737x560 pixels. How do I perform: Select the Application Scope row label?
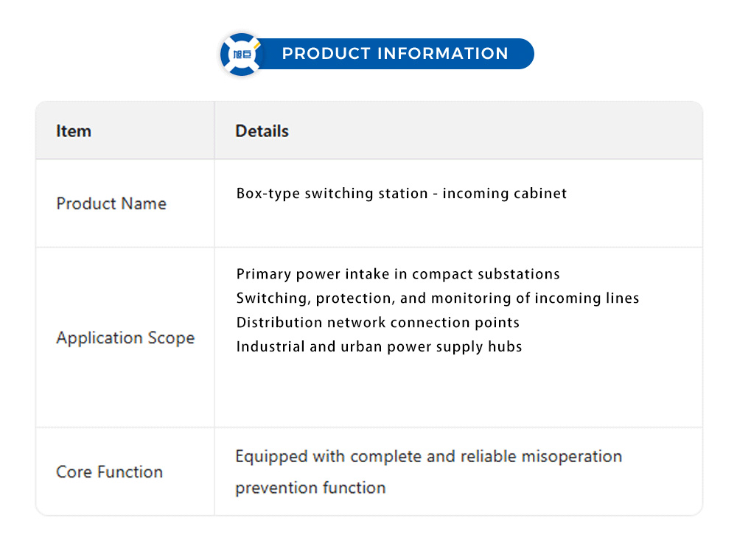pyautogui.click(x=125, y=338)
